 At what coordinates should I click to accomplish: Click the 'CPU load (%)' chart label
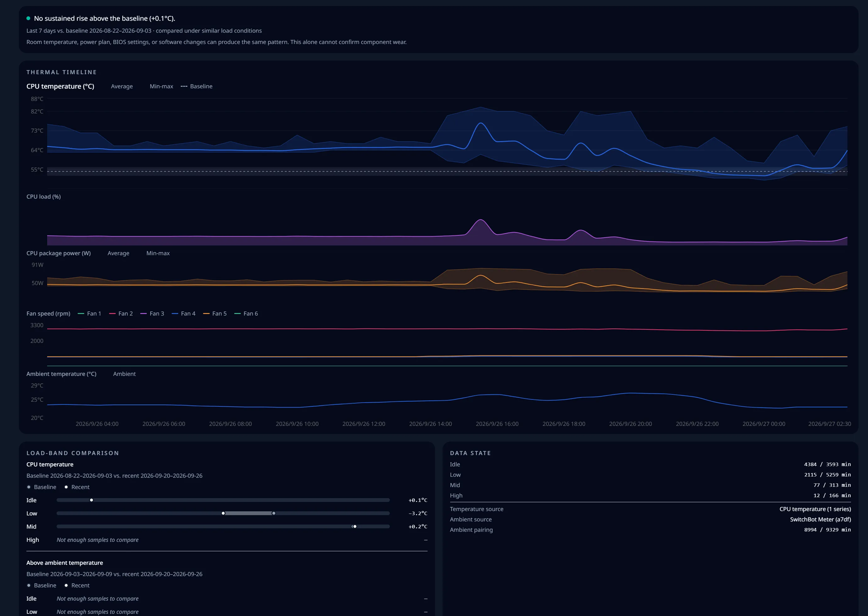pos(44,196)
